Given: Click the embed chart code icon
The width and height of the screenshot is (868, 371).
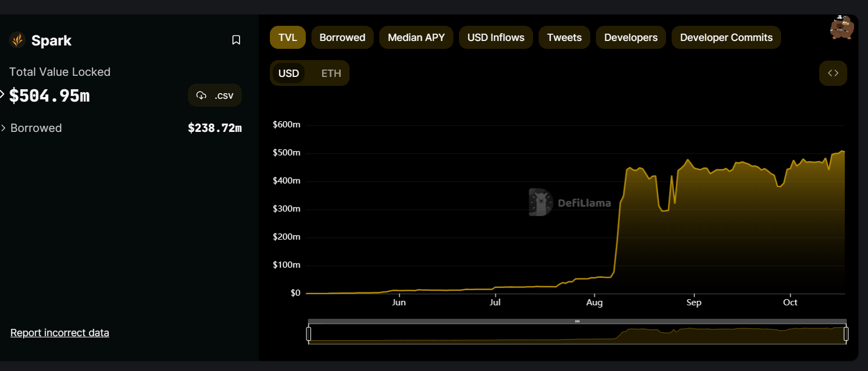Looking at the screenshot, I should tap(833, 73).
